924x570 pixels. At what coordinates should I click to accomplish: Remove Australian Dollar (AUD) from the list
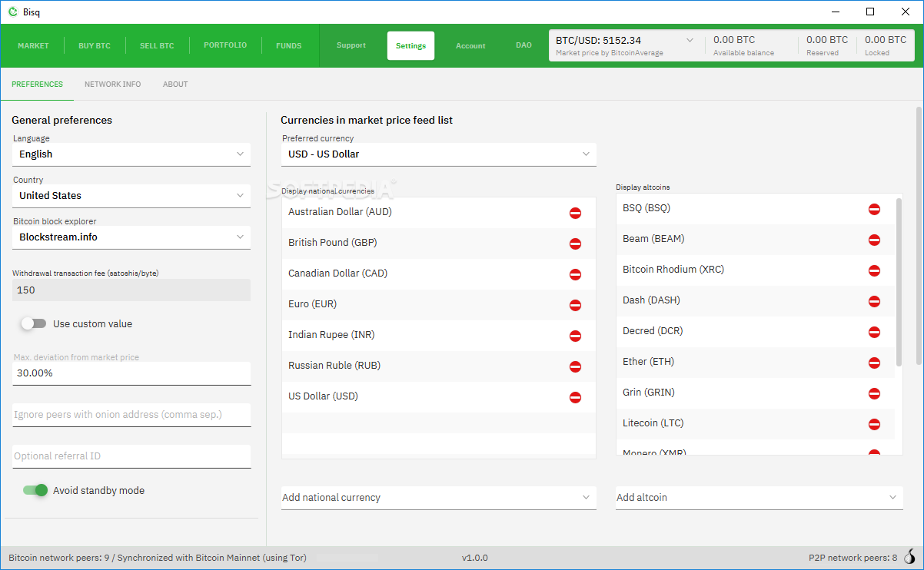point(575,213)
